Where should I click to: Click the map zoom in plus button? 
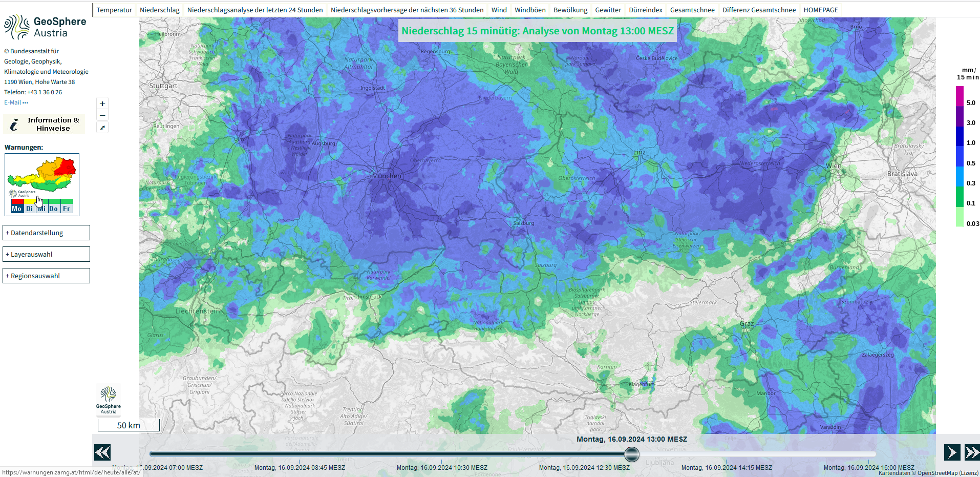[x=102, y=103]
